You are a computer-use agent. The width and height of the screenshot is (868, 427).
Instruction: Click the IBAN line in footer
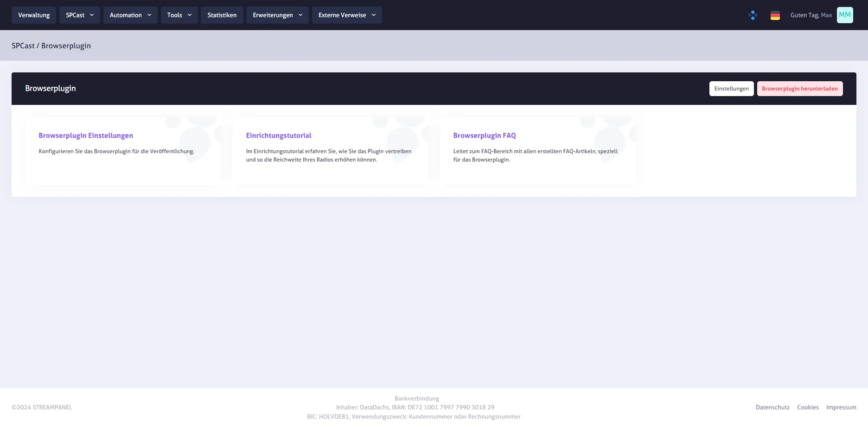(415, 408)
